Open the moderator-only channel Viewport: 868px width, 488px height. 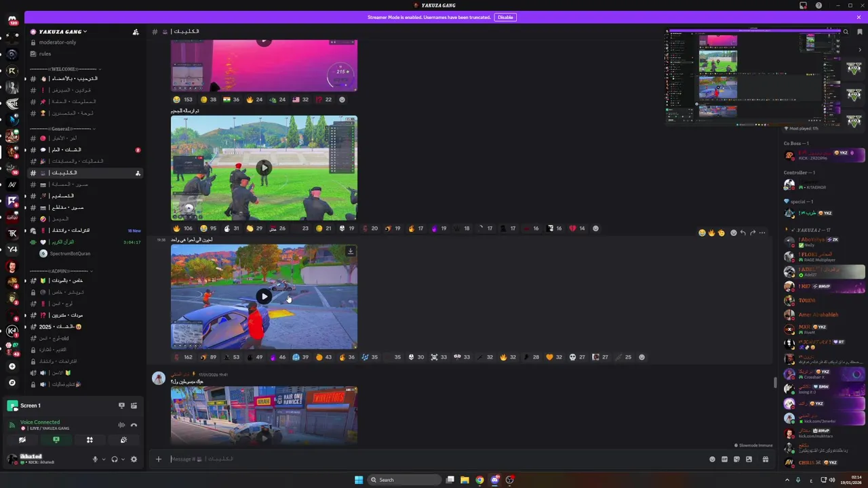[x=85, y=42]
